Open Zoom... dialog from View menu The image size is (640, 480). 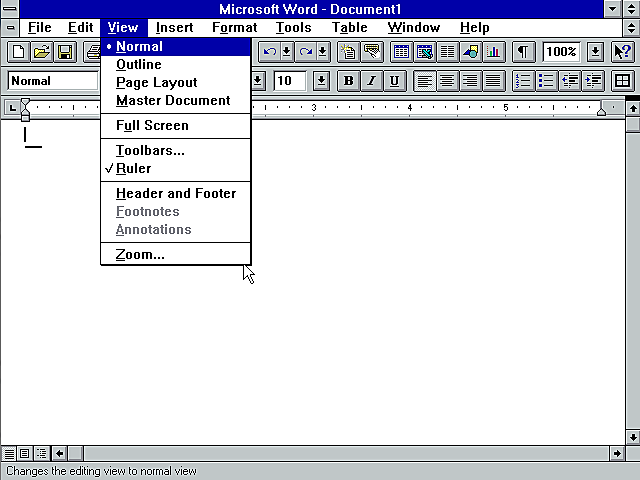click(176, 255)
